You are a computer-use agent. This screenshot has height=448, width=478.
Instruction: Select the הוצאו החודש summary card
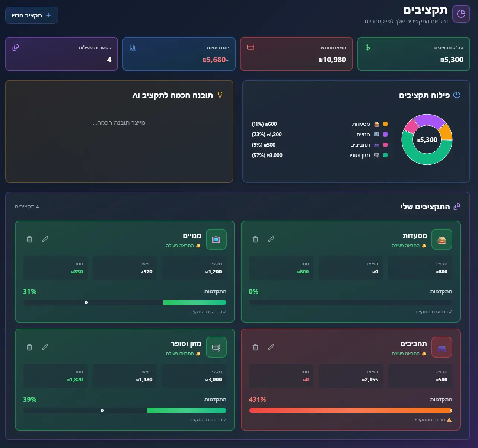[x=296, y=54]
